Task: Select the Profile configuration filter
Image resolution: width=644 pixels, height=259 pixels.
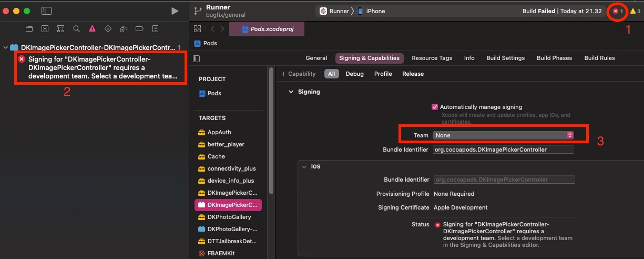Action: (x=383, y=74)
